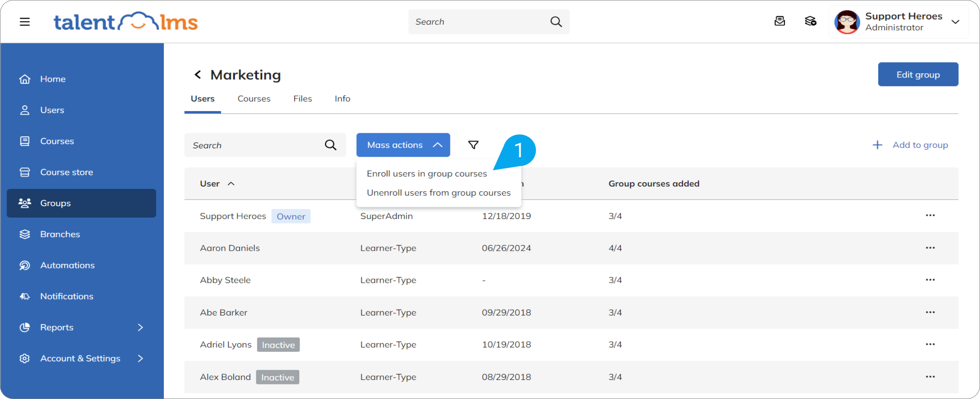Click the top bar search magnifier

(556, 22)
